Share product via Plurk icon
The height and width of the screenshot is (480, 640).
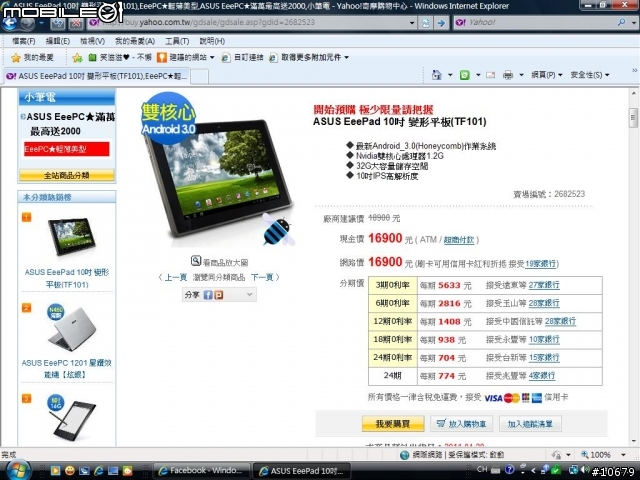218,295
